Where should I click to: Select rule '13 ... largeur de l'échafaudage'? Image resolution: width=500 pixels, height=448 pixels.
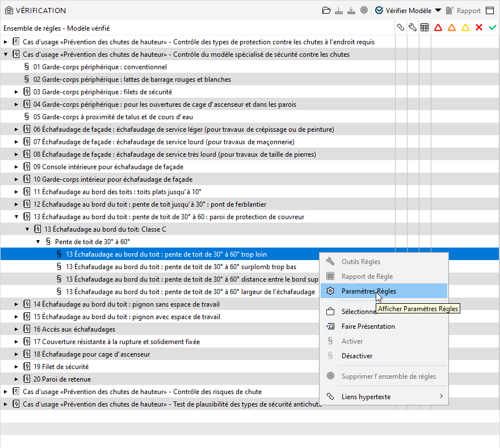coord(190,292)
